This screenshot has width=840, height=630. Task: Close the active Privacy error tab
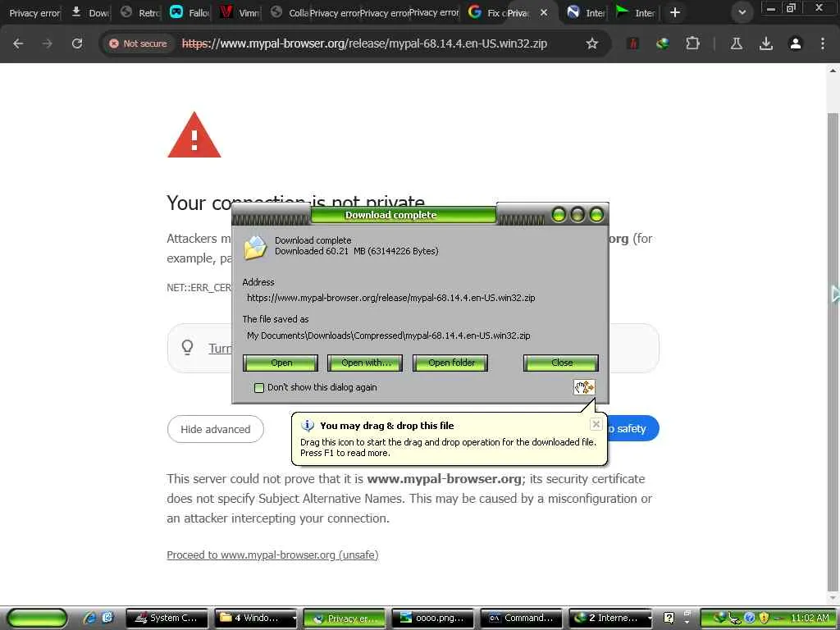point(544,12)
